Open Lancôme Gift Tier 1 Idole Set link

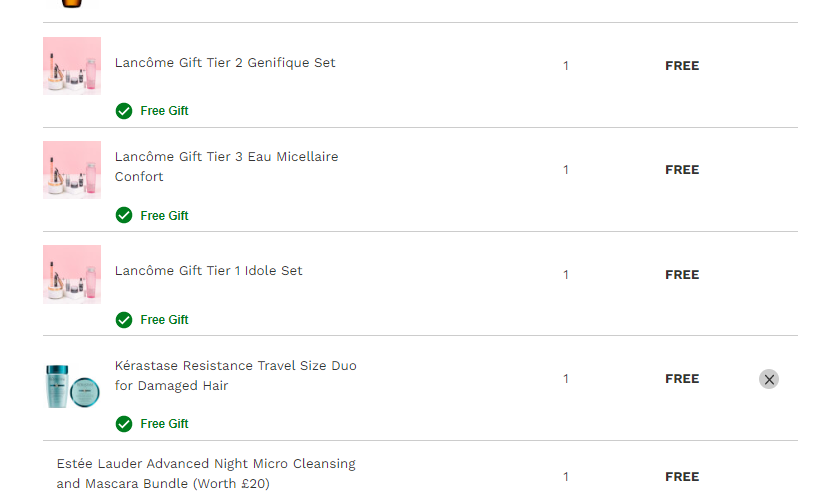208,271
